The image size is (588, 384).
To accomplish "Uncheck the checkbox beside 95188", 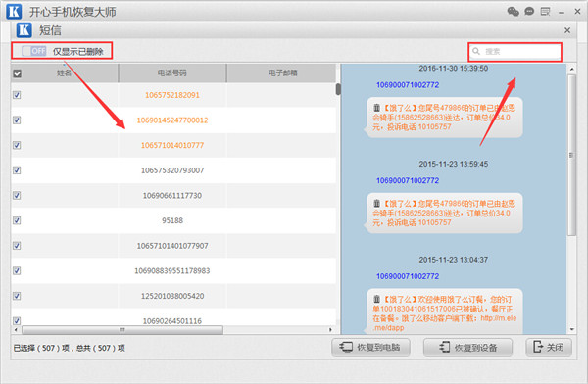I will click(x=17, y=220).
